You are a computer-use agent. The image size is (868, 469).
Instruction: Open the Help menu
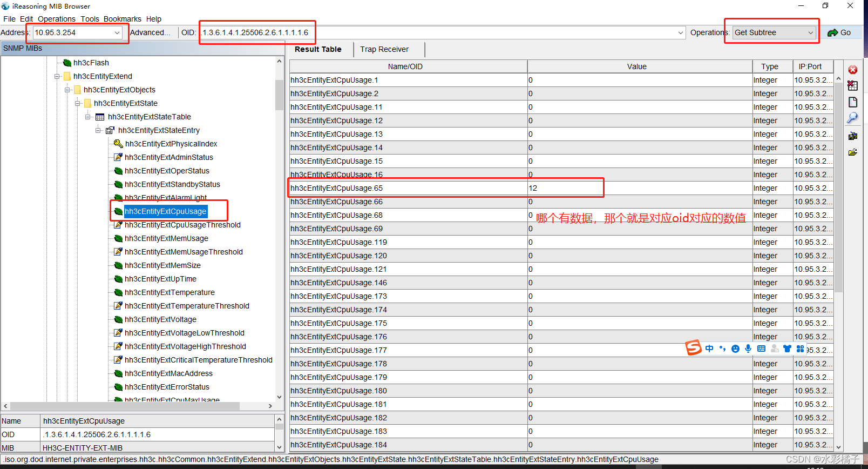[x=154, y=19]
